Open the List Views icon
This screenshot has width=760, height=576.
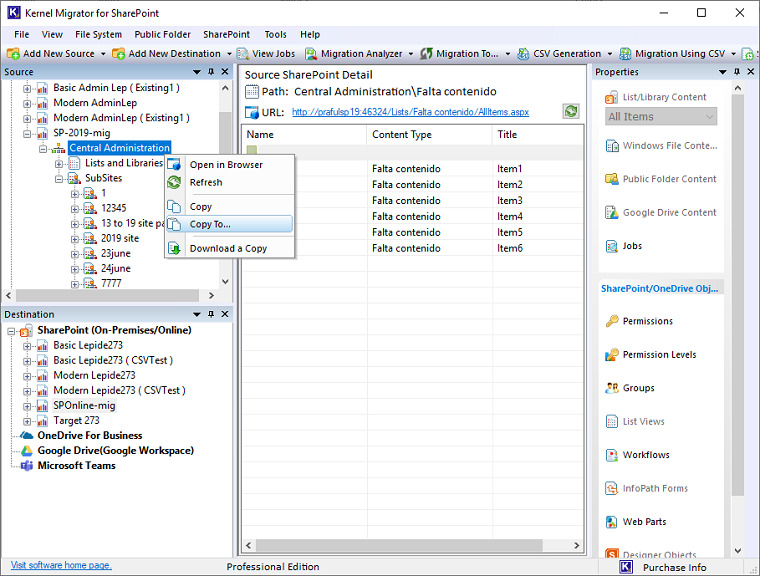612,421
